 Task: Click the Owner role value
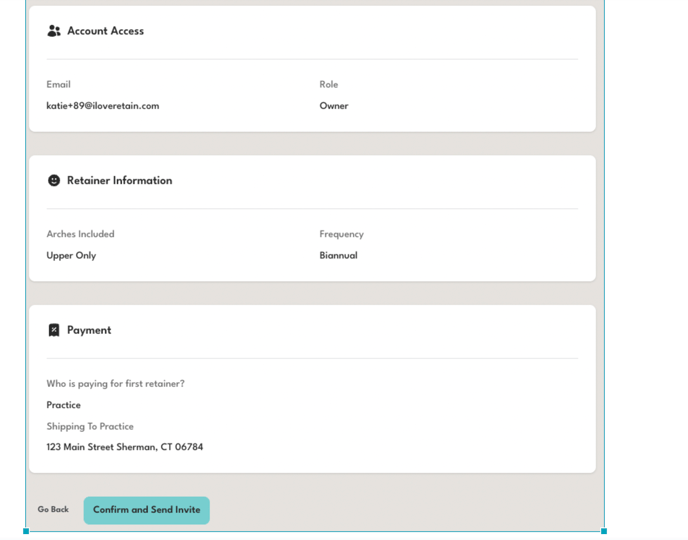(334, 106)
